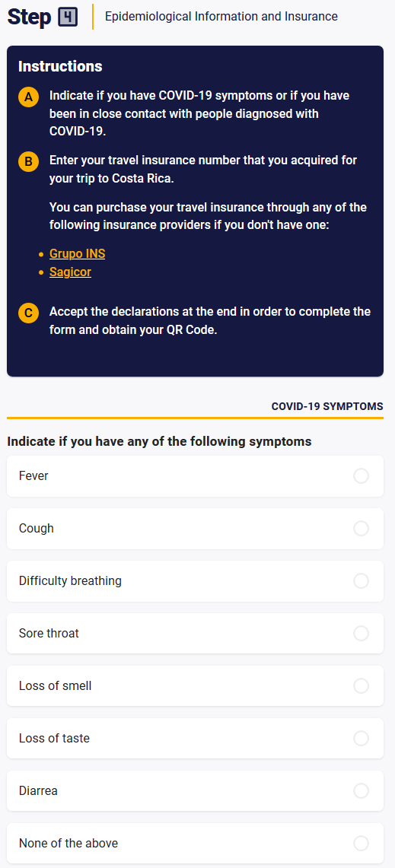Image resolution: width=395 pixels, height=868 pixels.
Task: Click the Instructions heading
Action: 60,66
